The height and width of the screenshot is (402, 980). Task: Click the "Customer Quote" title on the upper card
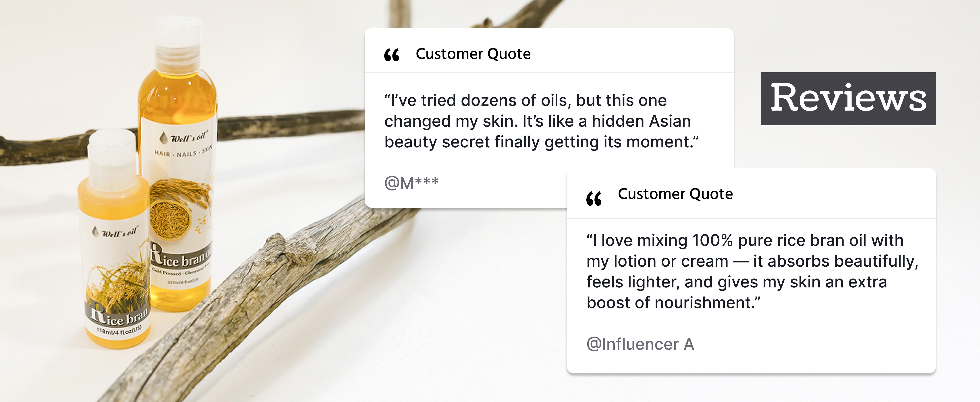point(473,54)
